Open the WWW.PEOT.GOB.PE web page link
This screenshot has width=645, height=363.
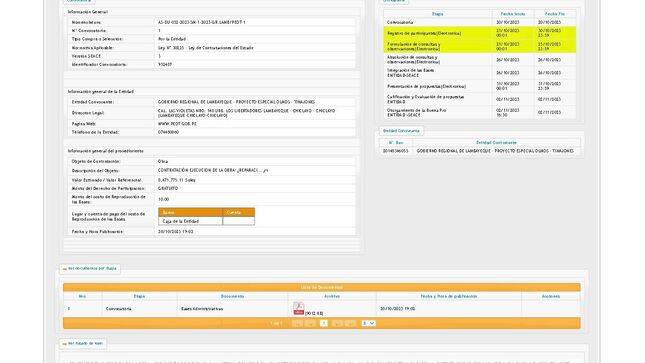click(177, 124)
